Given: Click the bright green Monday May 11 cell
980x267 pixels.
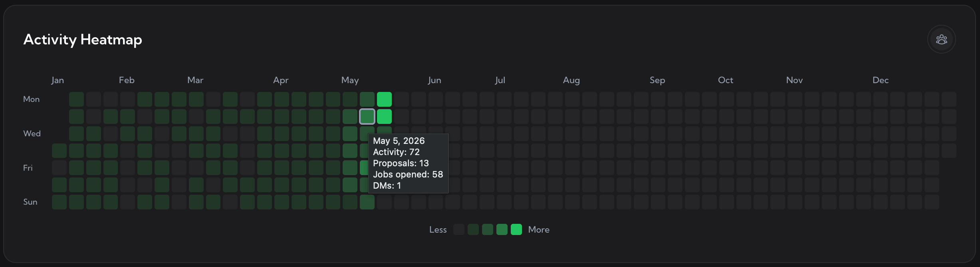Looking at the screenshot, I should click(x=384, y=99).
